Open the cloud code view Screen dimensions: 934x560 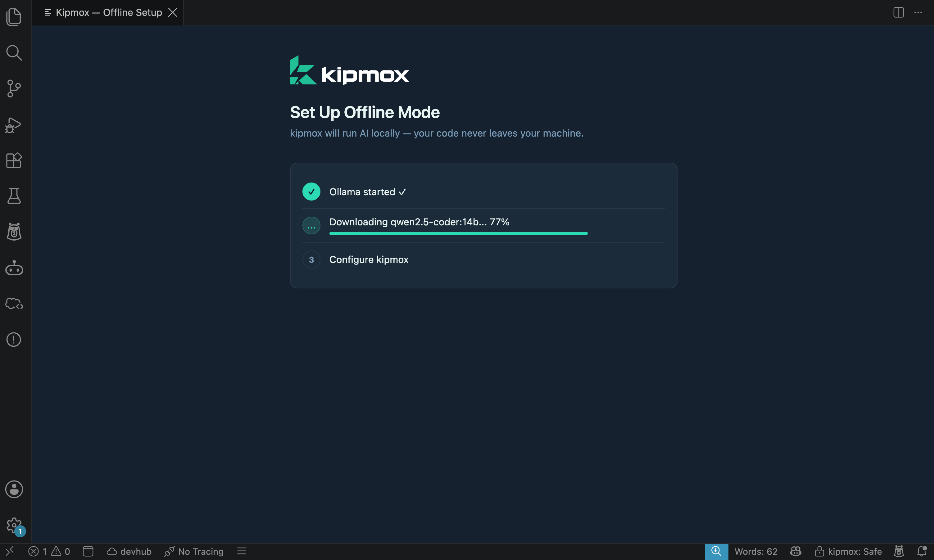click(14, 303)
